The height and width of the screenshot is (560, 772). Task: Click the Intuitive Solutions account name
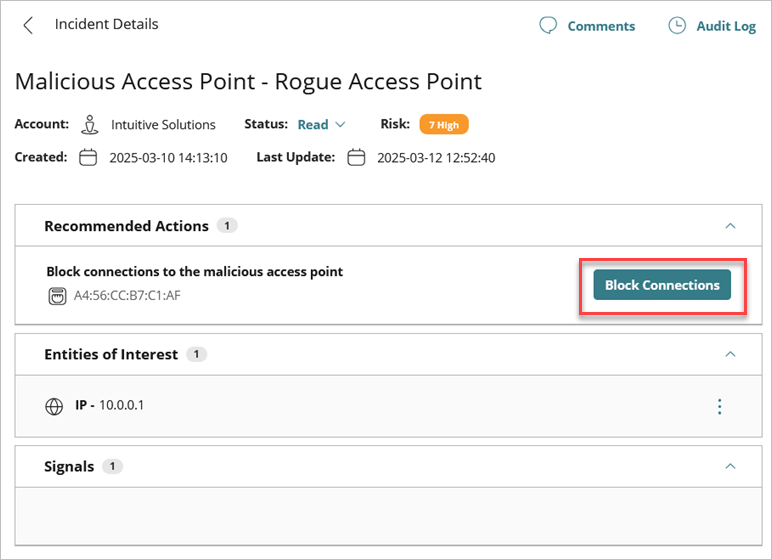coord(163,125)
